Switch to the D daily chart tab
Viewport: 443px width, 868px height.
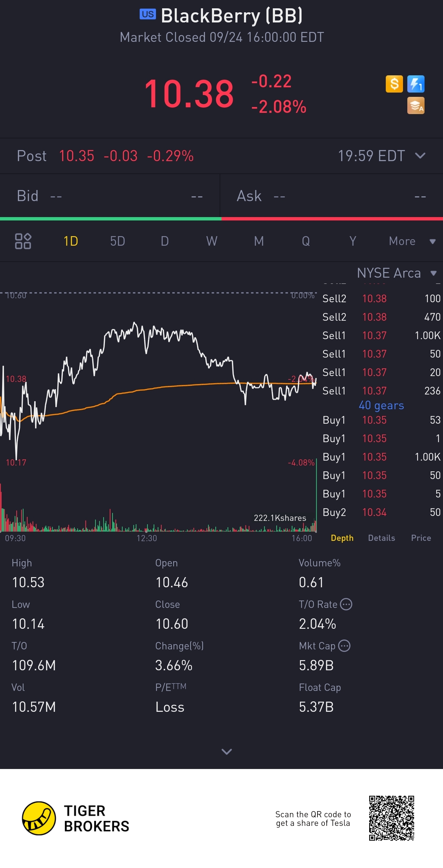click(x=165, y=241)
